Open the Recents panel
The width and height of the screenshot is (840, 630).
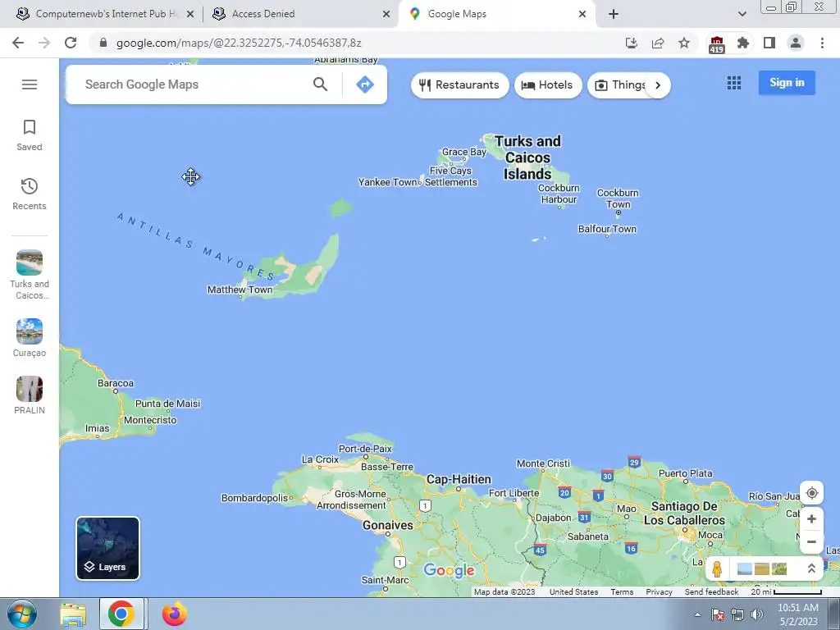(30, 194)
